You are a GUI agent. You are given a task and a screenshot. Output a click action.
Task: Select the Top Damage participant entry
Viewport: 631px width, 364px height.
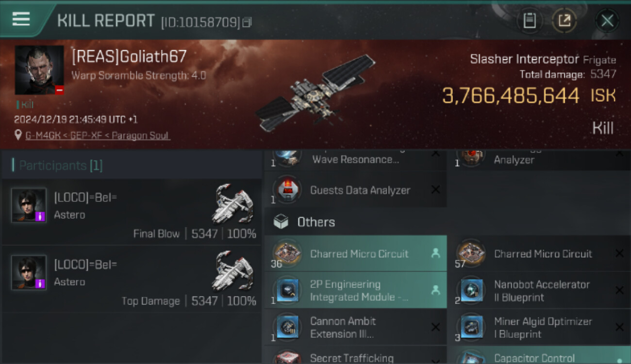click(x=131, y=279)
